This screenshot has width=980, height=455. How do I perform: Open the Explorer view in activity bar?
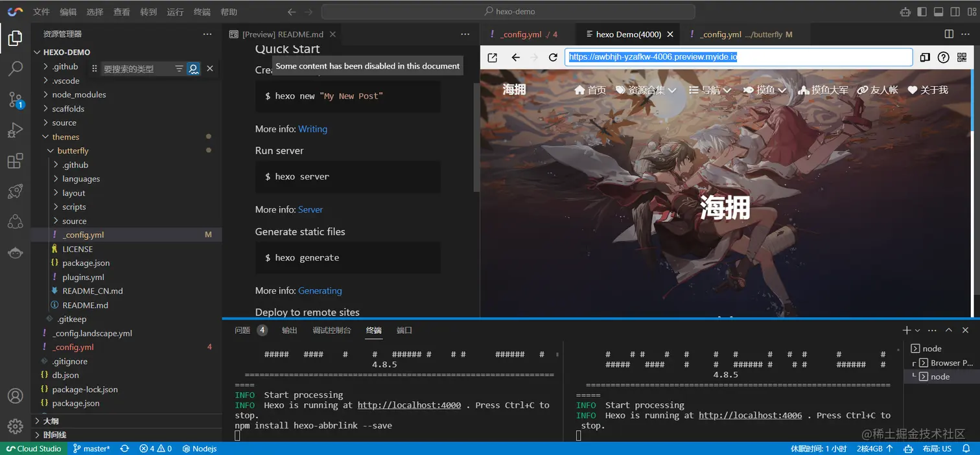(15, 39)
